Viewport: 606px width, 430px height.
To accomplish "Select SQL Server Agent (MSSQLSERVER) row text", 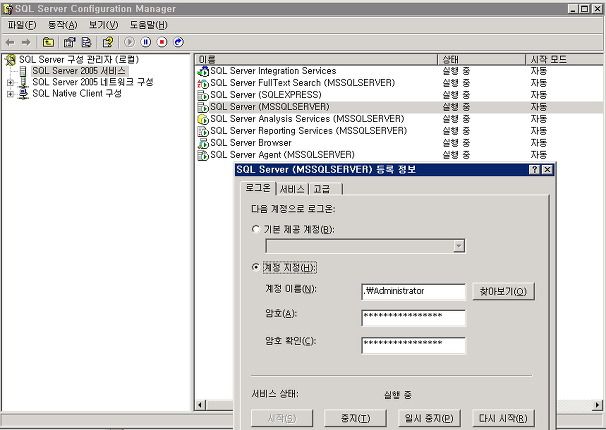I will pos(282,155).
